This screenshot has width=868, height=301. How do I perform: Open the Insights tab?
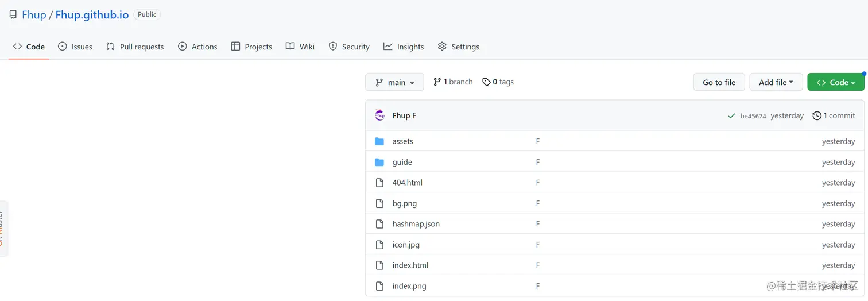[404, 47]
